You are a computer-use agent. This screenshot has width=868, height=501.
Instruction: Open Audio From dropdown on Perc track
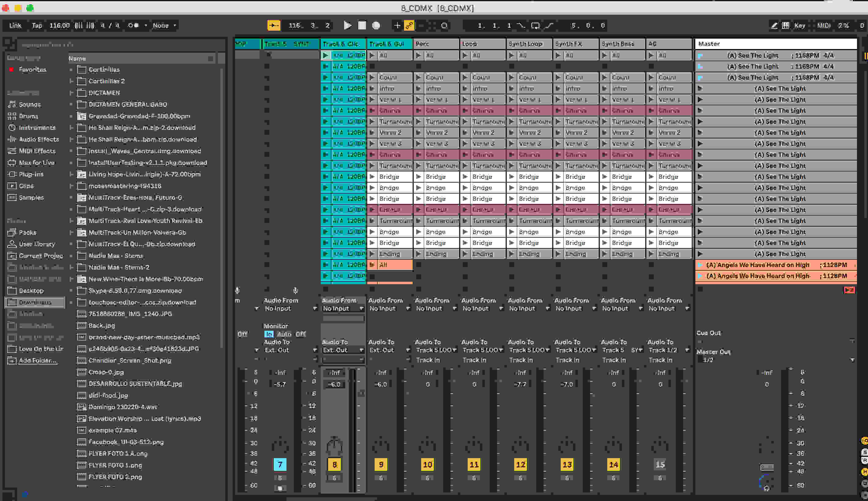(x=436, y=308)
